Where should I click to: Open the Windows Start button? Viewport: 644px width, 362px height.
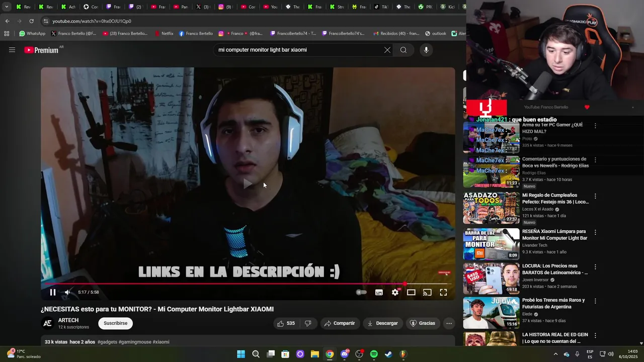(241, 354)
